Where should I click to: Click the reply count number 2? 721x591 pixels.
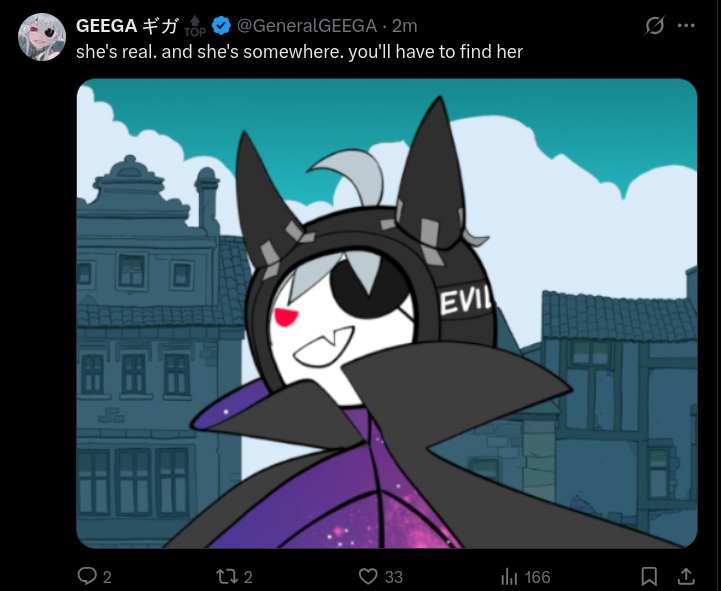click(107, 577)
